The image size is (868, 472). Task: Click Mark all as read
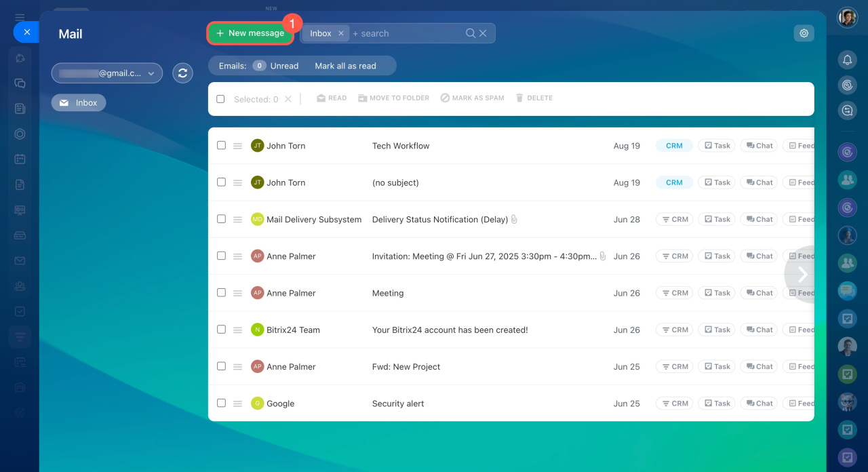pyautogui.click(x=345, y=66)
